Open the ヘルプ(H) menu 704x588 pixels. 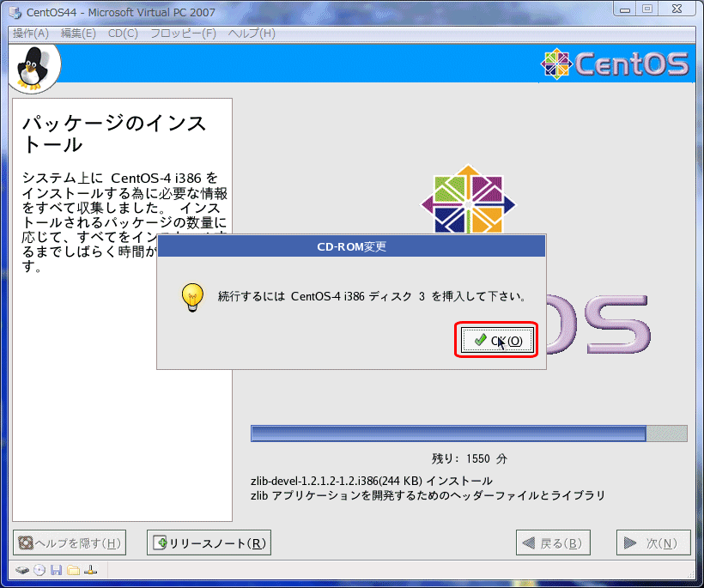tap(252, 33)
